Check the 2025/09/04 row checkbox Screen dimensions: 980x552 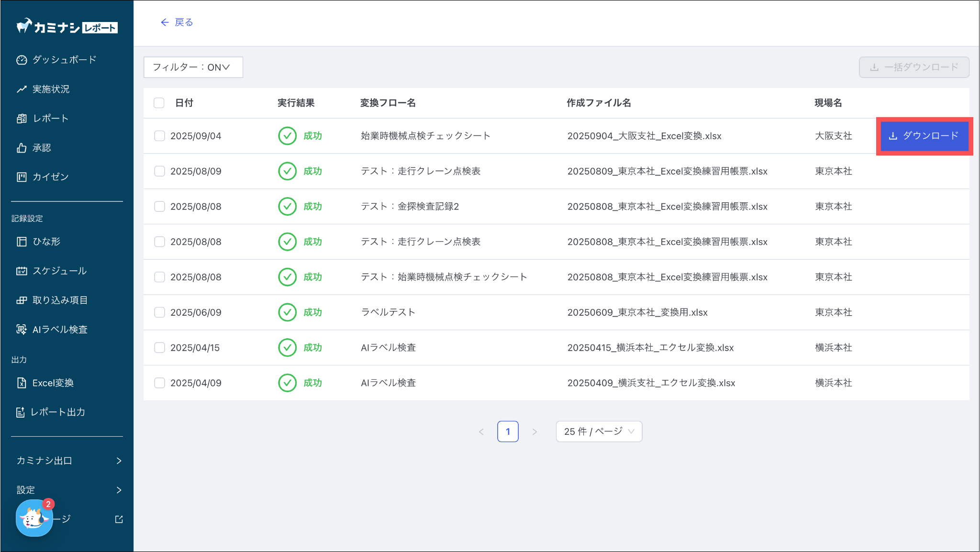pyautogui.click(x=159, y=136)
